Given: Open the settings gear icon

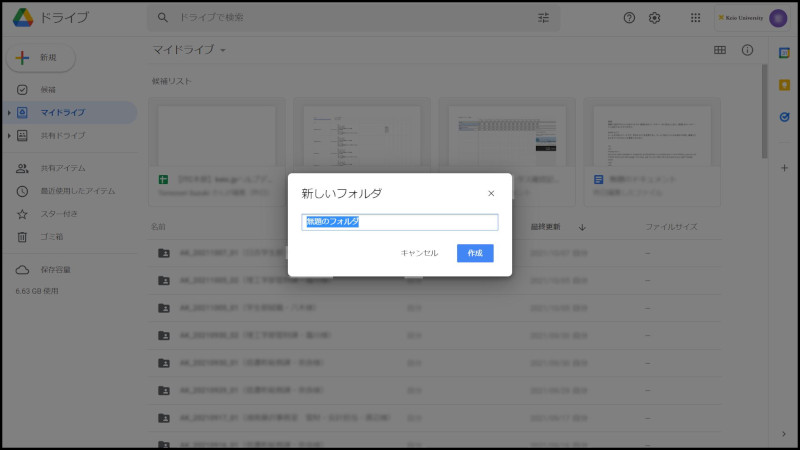Looking at the screenshot, I should point(655,18).
